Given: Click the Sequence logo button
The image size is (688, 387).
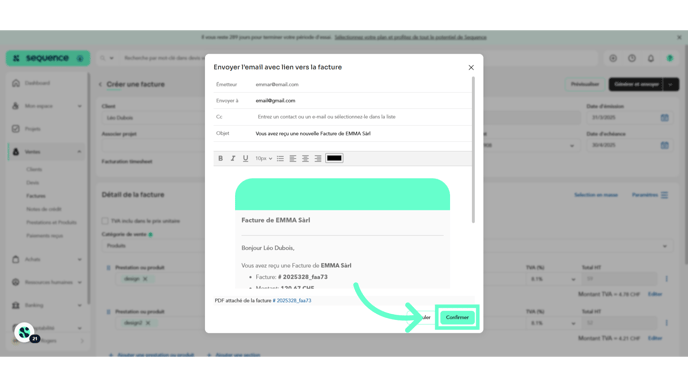Looking at the screenshot, I should 48,58.
